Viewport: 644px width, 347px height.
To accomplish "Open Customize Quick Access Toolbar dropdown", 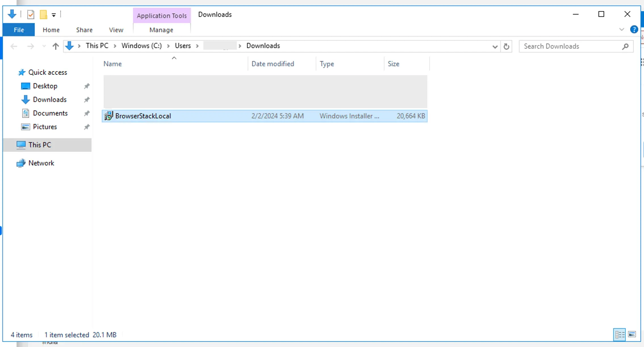I will 54,15.
